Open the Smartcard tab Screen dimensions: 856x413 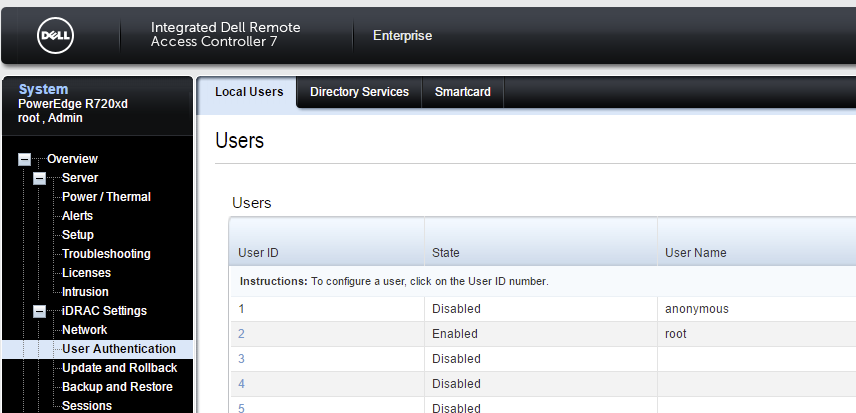coord(462,92)
